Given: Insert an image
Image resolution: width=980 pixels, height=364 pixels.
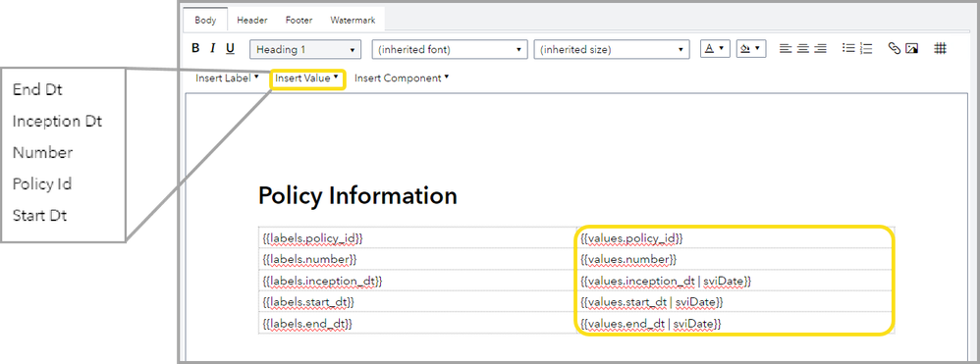Looking at the screenshot, I should (911, 49).
